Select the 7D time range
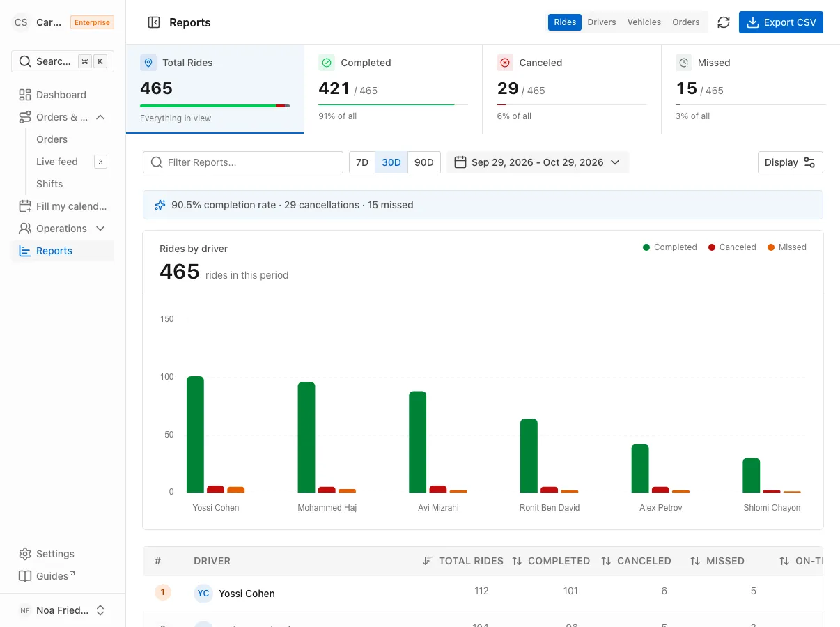The image size is (840, 627). tap(362, 162)
